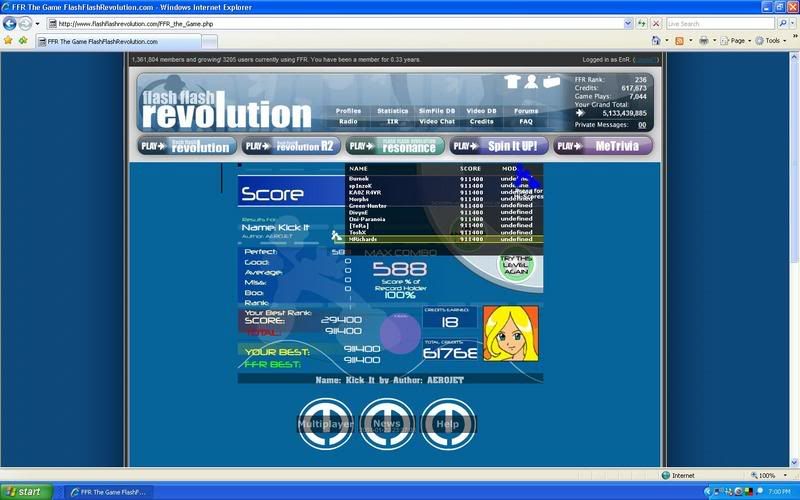
Task: Click the Play MeTrivia button
Action: pos(603,146)
